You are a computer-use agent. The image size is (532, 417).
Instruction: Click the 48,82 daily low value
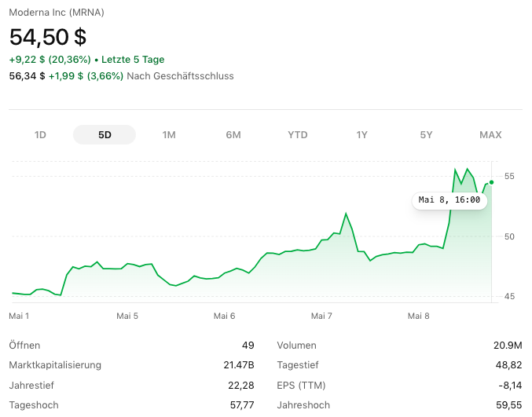click(x=508, y=365)
